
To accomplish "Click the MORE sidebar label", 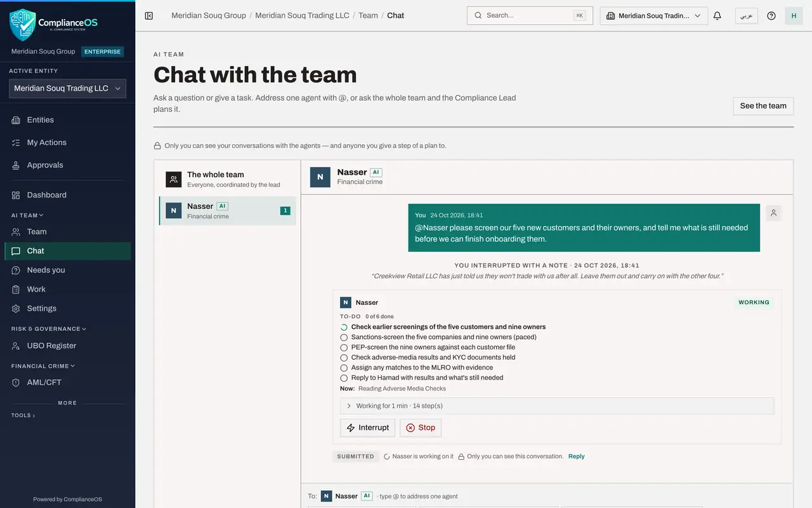I will coord(67,403).
